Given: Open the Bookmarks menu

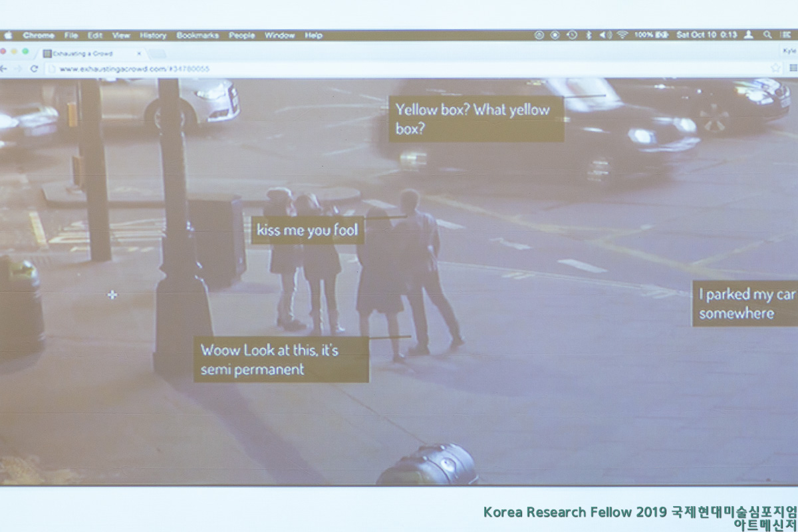Looking at the screenshot, I should (198, 35).
